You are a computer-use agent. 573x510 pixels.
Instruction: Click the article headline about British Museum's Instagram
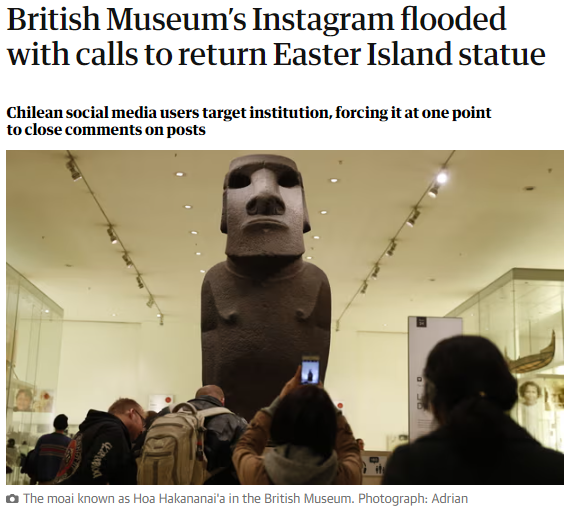coord(276,37)
